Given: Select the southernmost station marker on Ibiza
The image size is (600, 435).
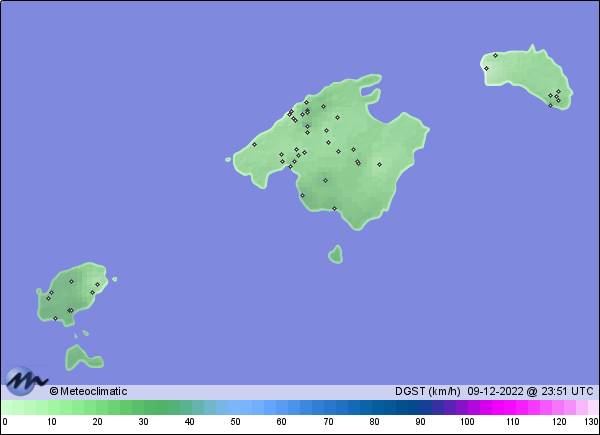Looking at the screenshot, I should click(x=55, y=318).
